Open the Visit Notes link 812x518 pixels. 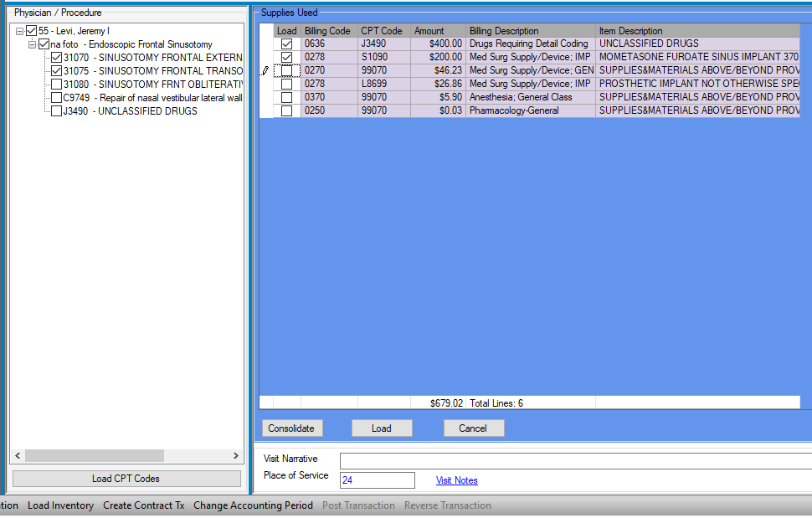tap(456, 480)
